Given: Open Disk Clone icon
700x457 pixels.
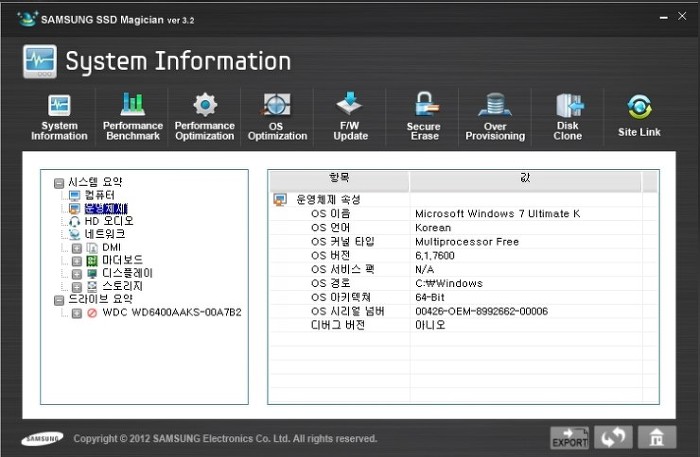Looking at the screenshot, I should coord(569,106).
